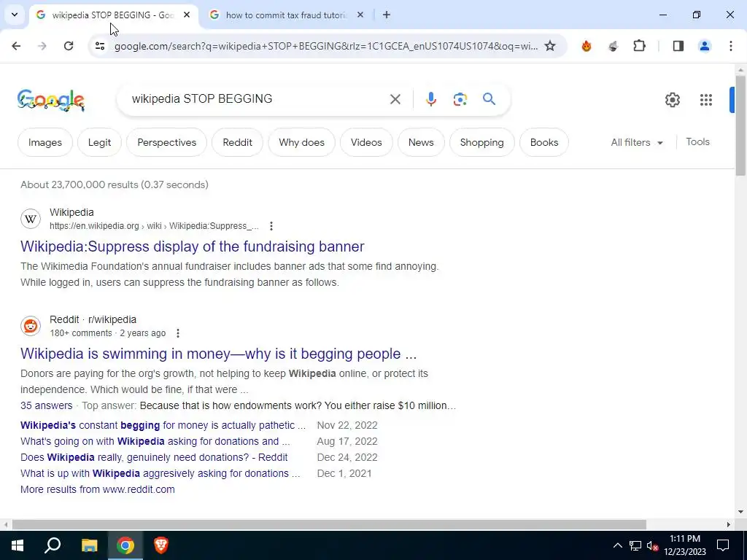Screen dimensions: 747x560
Task: Click the search query input field
Action: pos(258,99)
